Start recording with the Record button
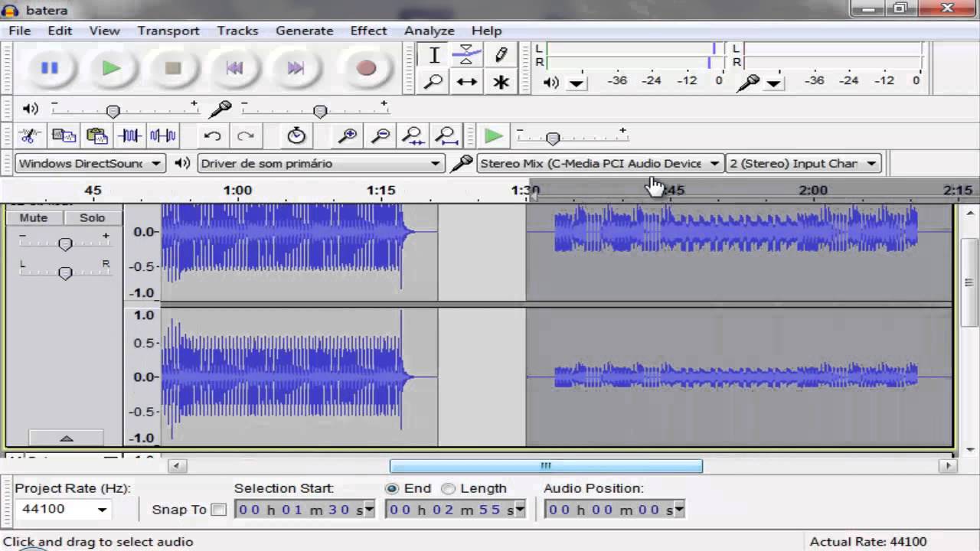980x551 pixels. 366,68
